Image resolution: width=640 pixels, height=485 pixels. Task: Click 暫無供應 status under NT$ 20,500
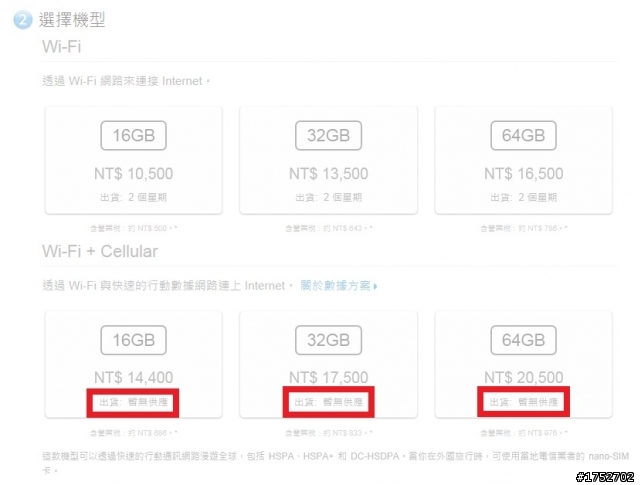pyautogui.click(x=538, y=402)
